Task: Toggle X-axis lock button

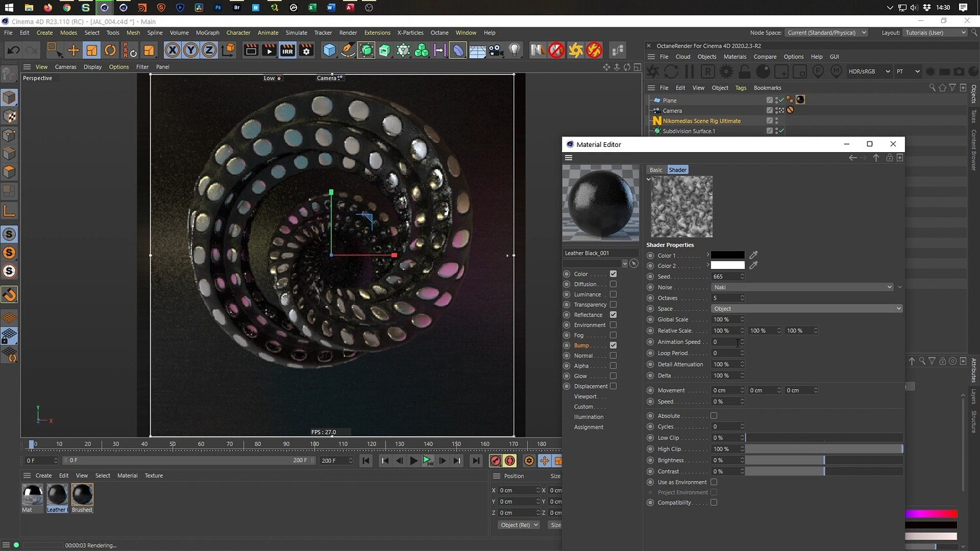Action: click(172, 50)
